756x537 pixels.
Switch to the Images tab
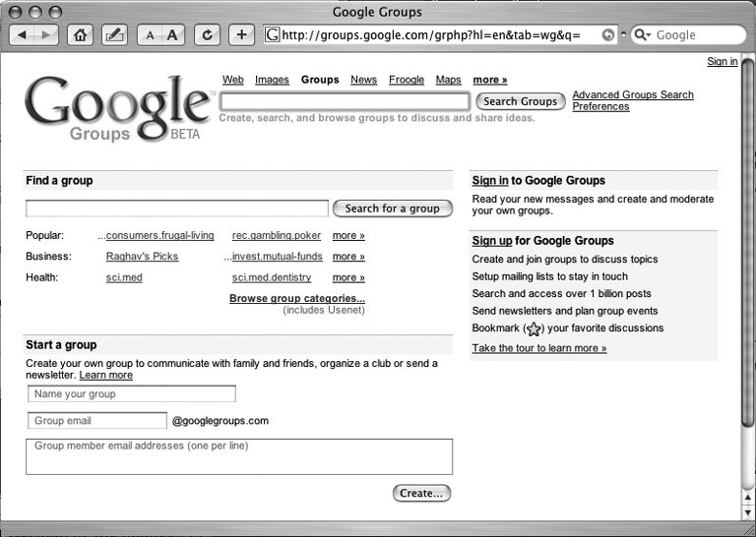[272, 80]
